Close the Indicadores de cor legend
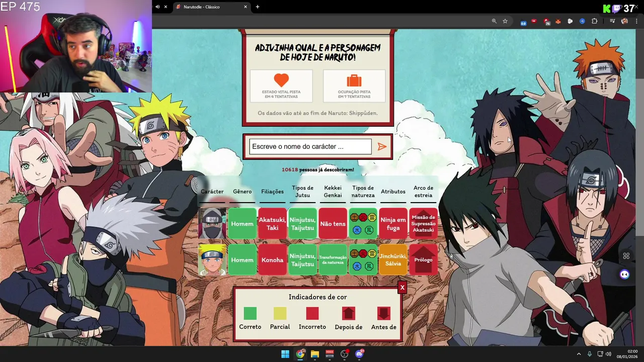The image size is (644, 362). click(x=402, y=287)
